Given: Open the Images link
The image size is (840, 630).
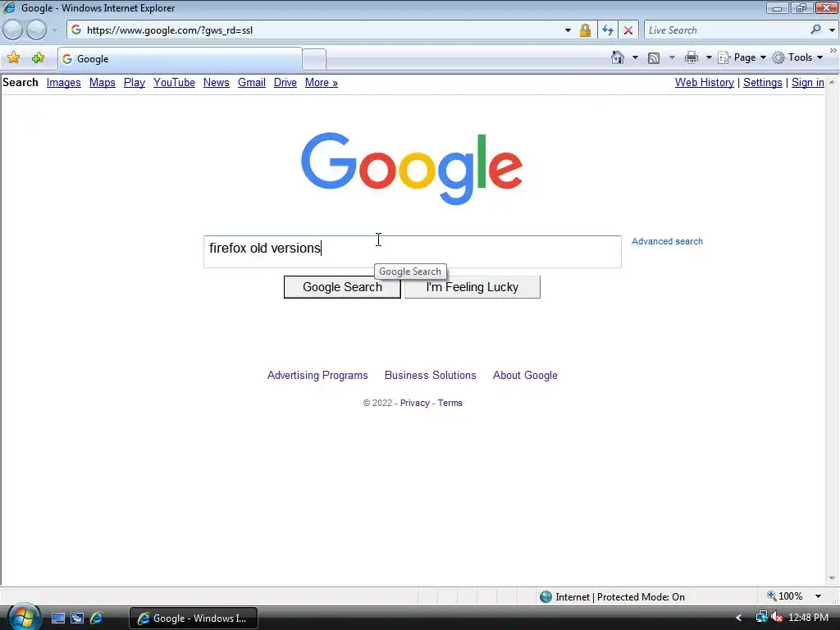Looking at the screenshot, I should coord(64,83).
